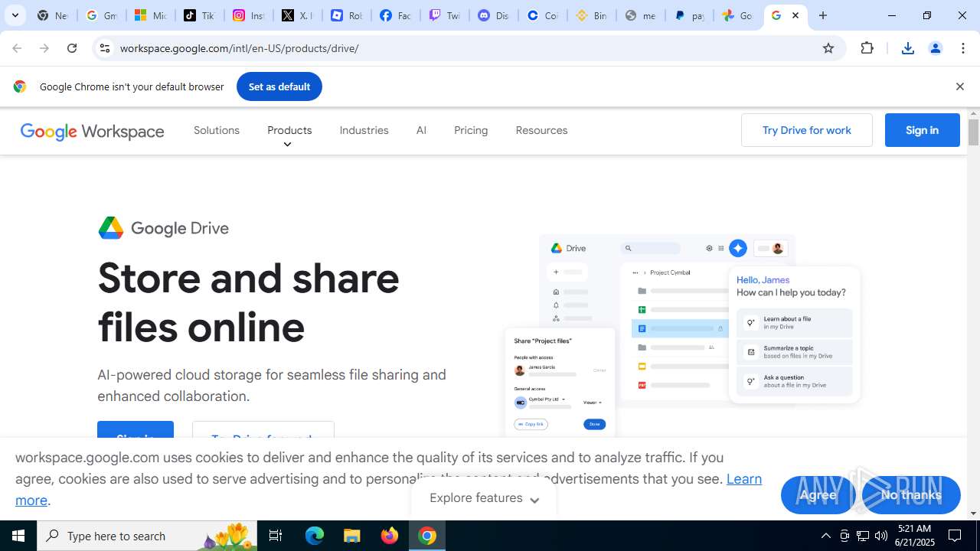The image size is (980, 551).
Task: Agree to the cookie notice
Action: (x=818, y=494)
